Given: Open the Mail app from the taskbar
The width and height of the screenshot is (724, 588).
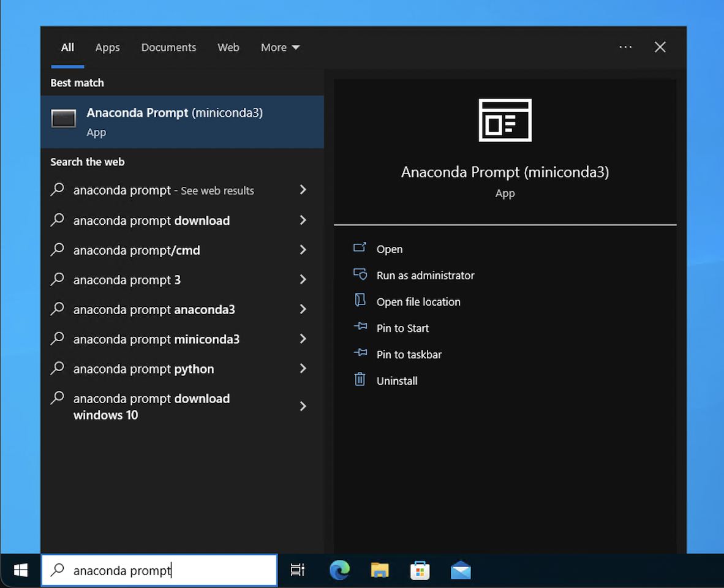Looking at the screenshot, I should [461, 570].
